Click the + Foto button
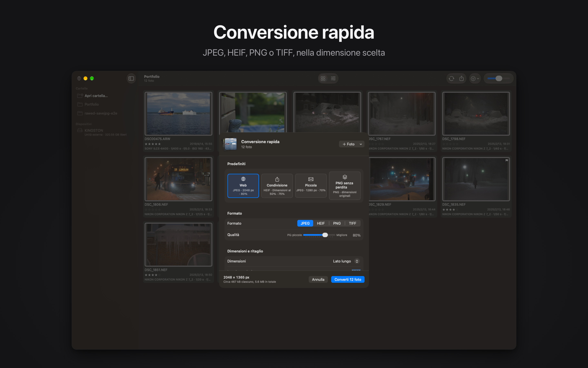 (349, 144)
